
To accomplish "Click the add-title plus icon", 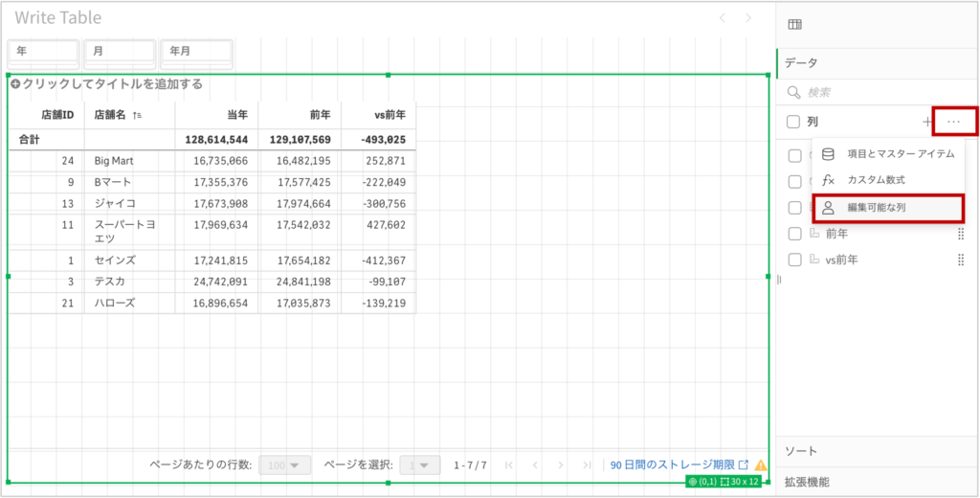I will (x=15, y=84).
